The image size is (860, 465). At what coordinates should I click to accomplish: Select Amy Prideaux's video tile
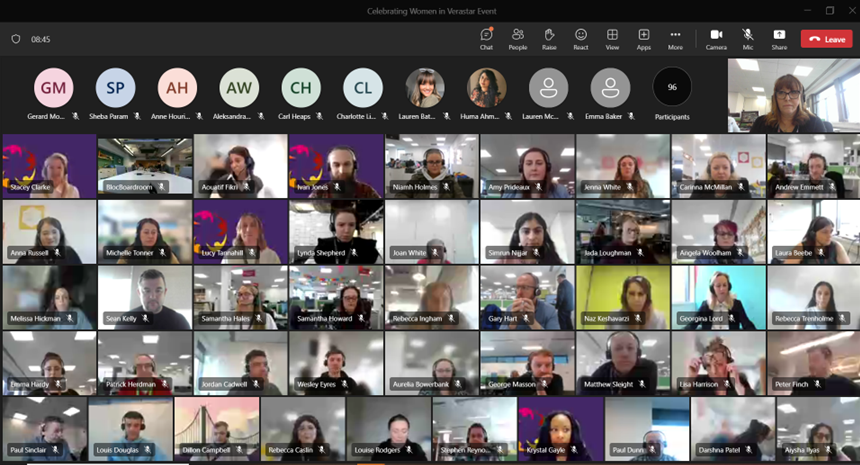528,166
